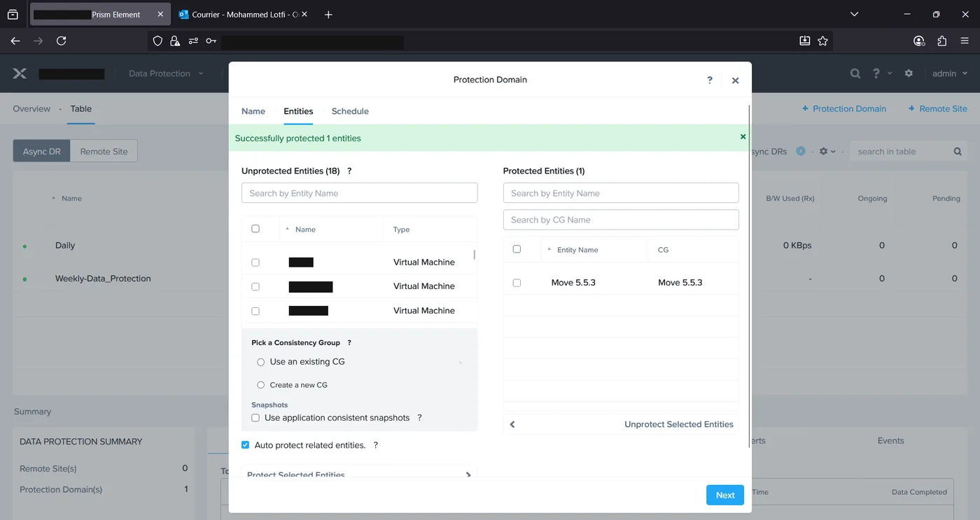Click the downloads icon in browser toolbar
This screenshot has width=980, height=520.
pyautogui.click(x=805, y=41)
